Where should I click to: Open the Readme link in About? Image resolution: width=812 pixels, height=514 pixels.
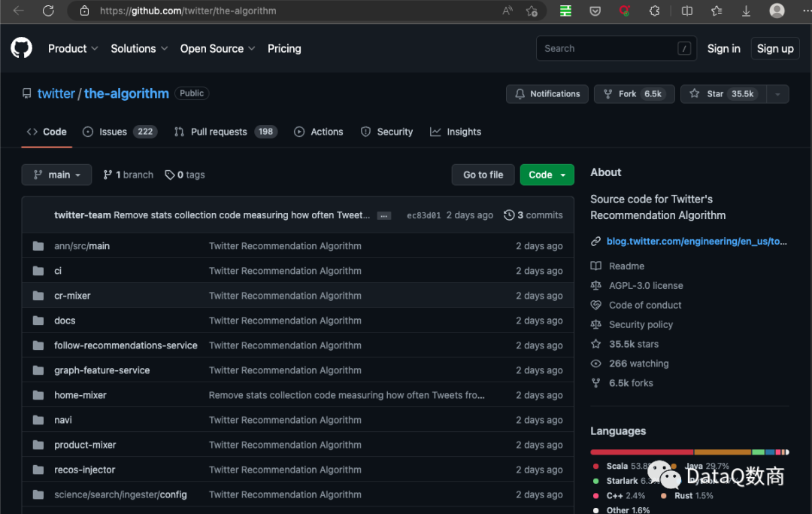(618, 266)
